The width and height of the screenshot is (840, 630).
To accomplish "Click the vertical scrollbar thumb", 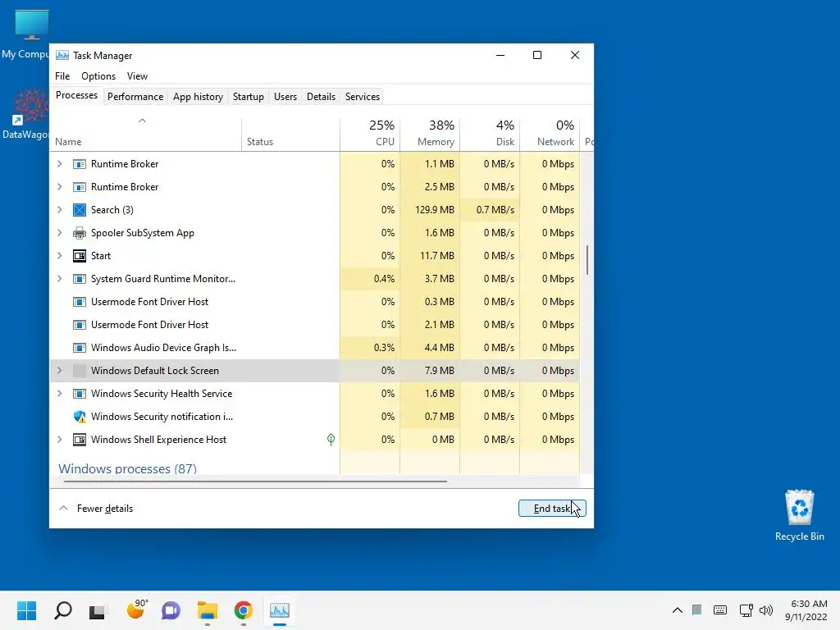I will pos(587,260).
